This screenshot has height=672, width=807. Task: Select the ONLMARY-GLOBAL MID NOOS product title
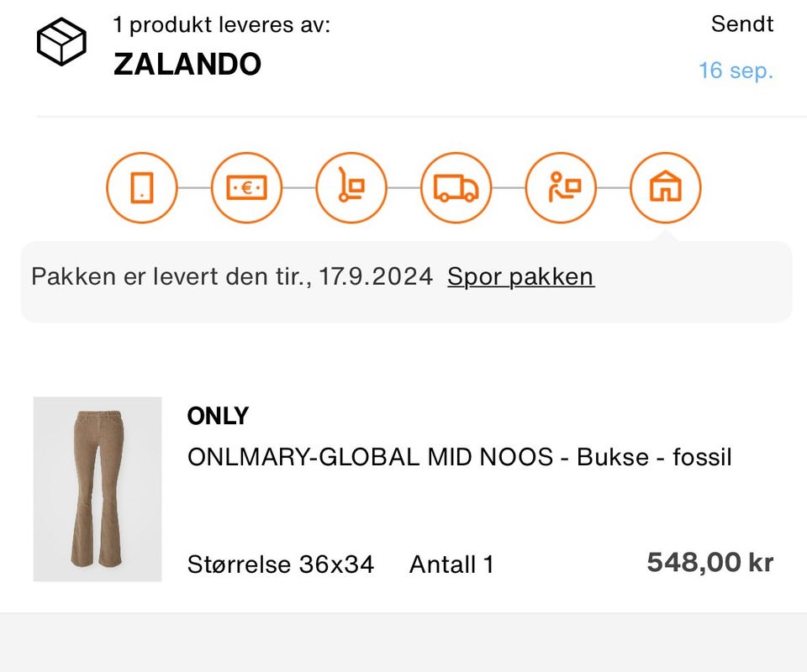pos(459,457)
